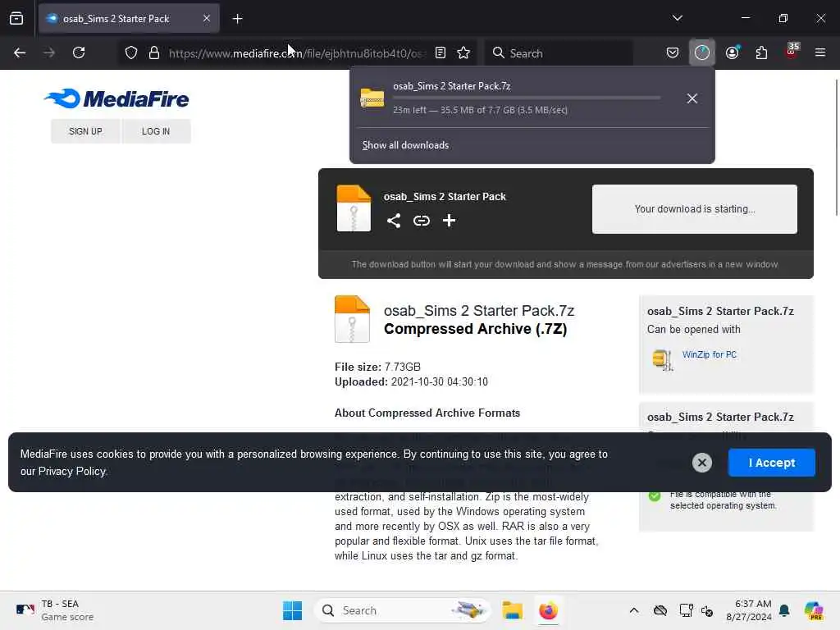Screen dimensions: 840x630
Task: Open the extensions puzzle icon
Action: pos(761,52)
